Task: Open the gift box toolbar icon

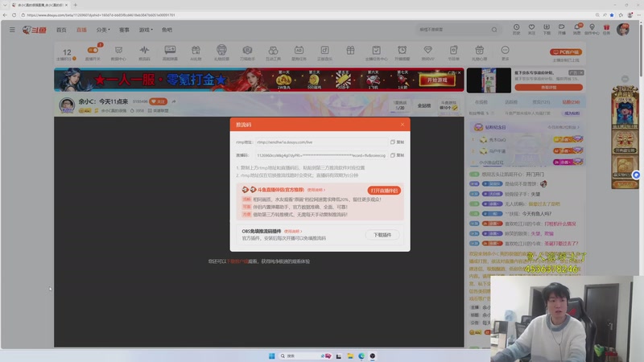Action: tap(350, 51)
